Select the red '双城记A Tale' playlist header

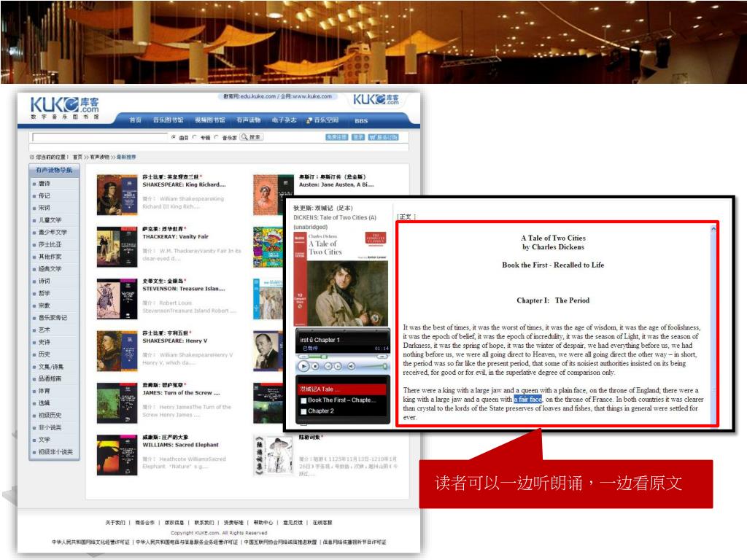pyautogui.click(x=341, y=389)
